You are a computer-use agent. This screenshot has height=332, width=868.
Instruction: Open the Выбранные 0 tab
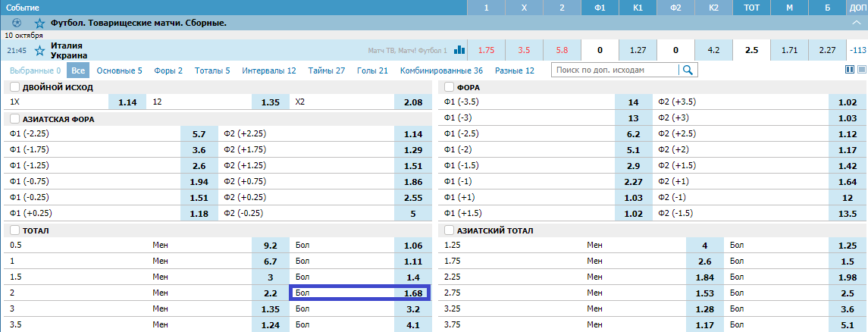36,70
